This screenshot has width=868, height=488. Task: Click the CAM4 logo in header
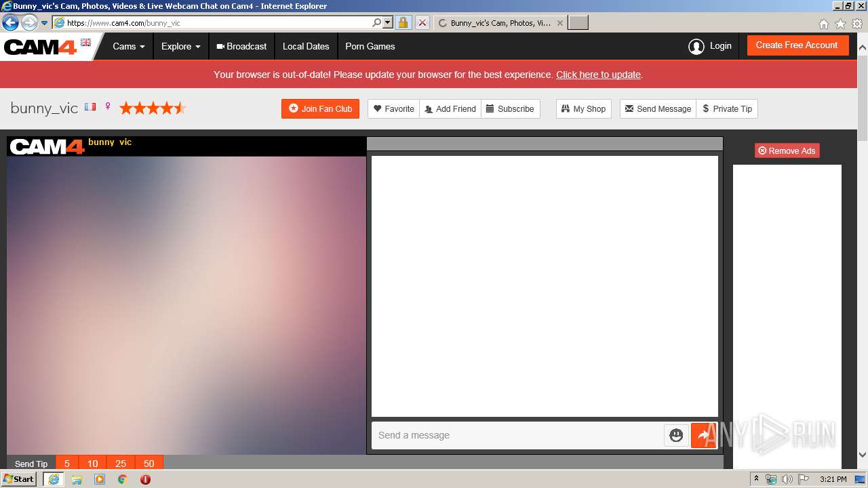[x=40, y=47]
